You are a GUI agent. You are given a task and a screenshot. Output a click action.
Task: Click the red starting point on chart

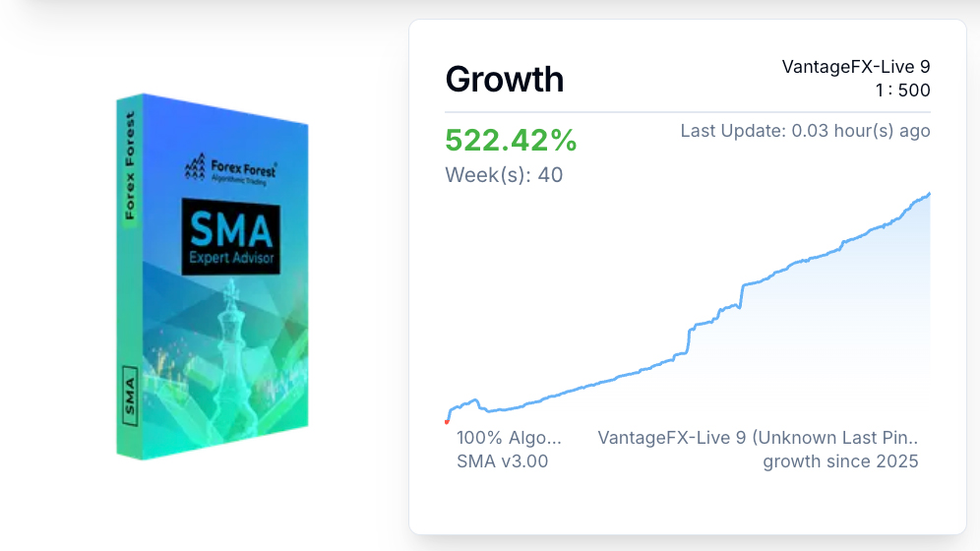(x=447, y=422)
